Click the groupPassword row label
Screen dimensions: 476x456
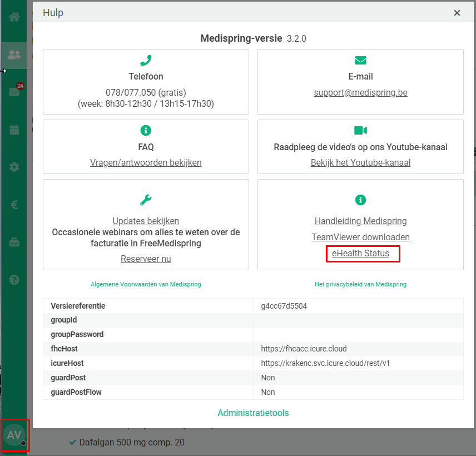[x=77, y=335]
